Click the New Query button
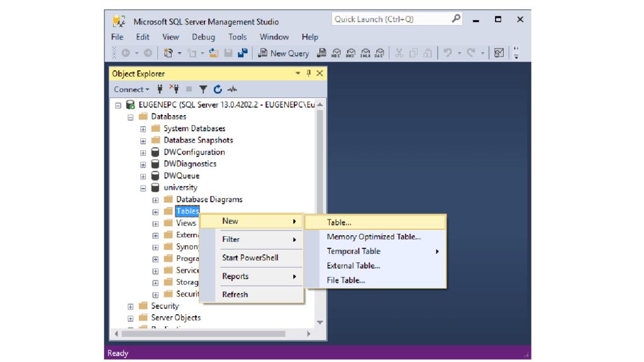Screen dimensions: 644x362 point(284,53)
